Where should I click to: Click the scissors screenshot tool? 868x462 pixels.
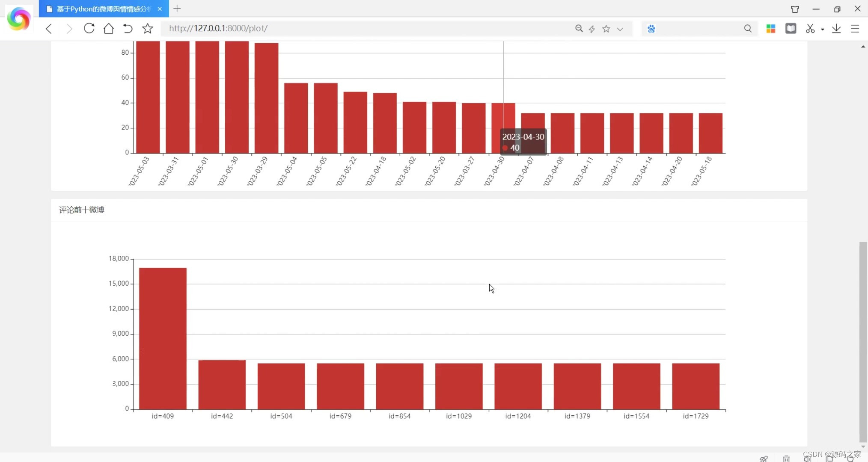(810, 28)
